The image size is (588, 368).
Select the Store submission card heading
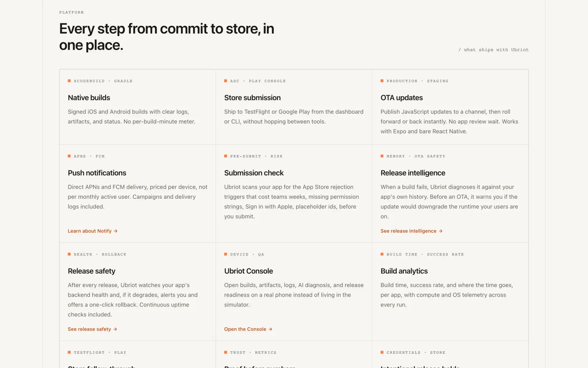pos(252,98)
